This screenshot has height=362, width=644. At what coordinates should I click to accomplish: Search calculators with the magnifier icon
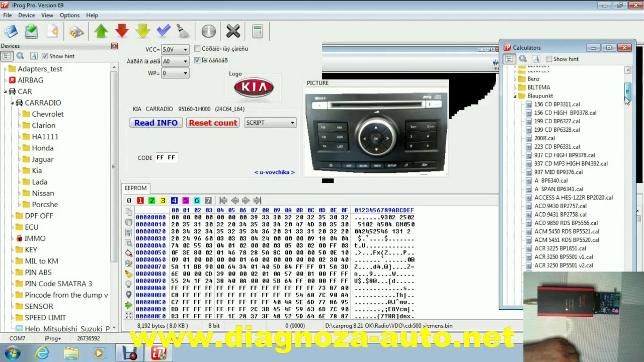point(523,59)
